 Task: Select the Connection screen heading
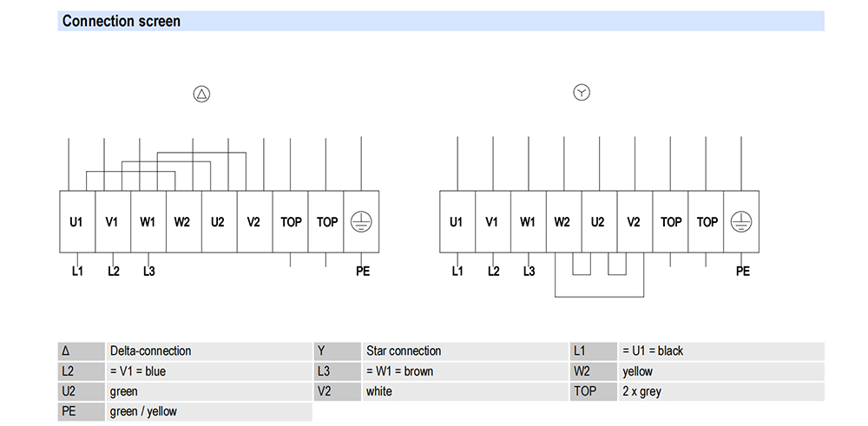pos(122,22)
